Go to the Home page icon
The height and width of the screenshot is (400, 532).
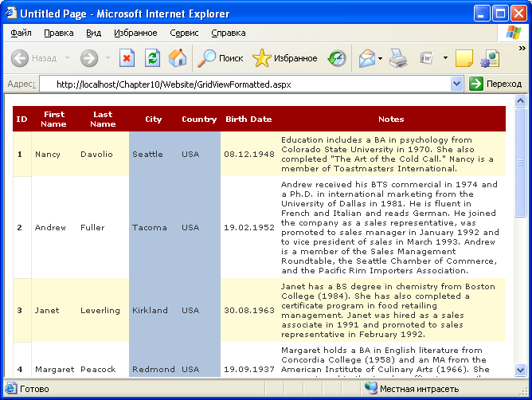click(178, 58)
